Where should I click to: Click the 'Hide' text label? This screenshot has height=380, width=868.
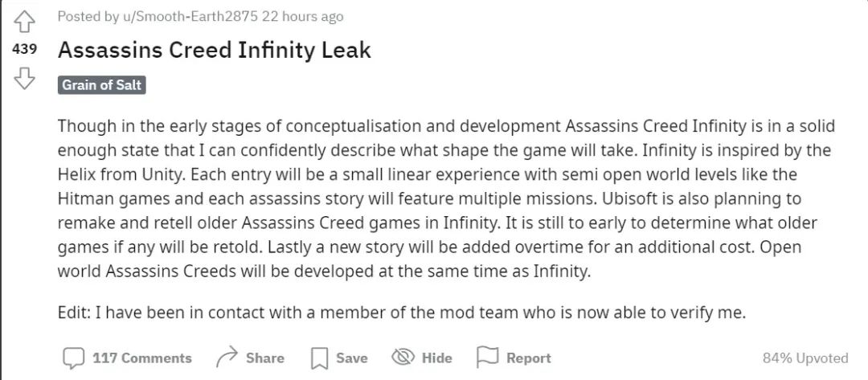point(436,358)
